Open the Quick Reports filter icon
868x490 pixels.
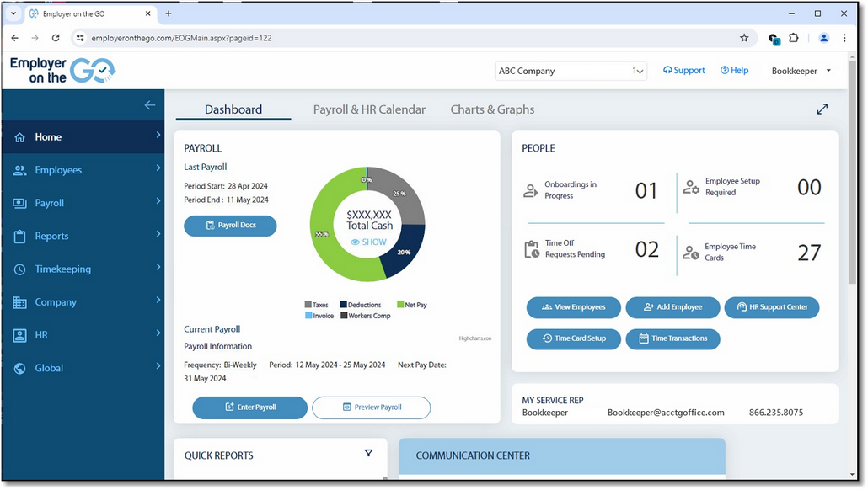368,453
